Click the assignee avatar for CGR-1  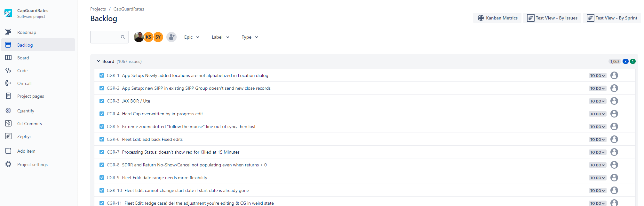pyautogui.click(x=614, y=75)
